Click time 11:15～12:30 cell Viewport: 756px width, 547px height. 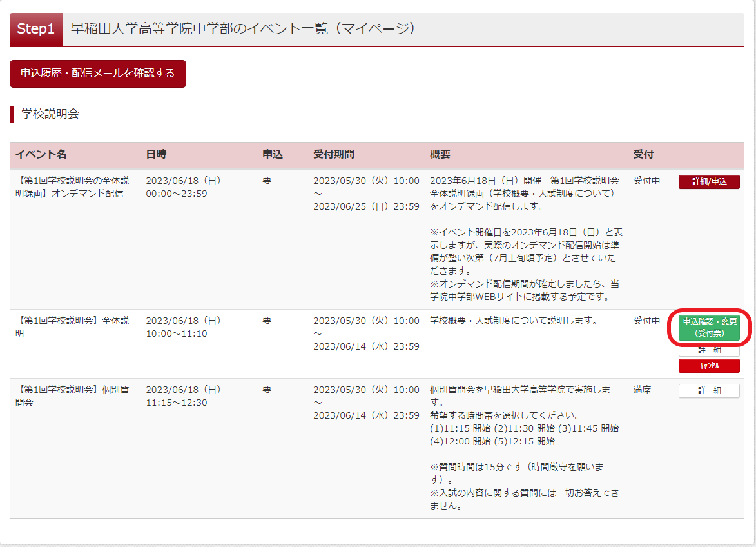tap(177, 403)
